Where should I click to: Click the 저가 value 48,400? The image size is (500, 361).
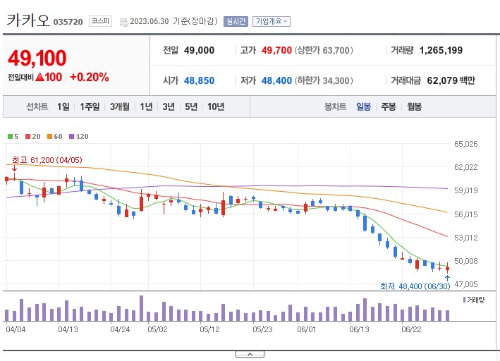click(276, 80)
